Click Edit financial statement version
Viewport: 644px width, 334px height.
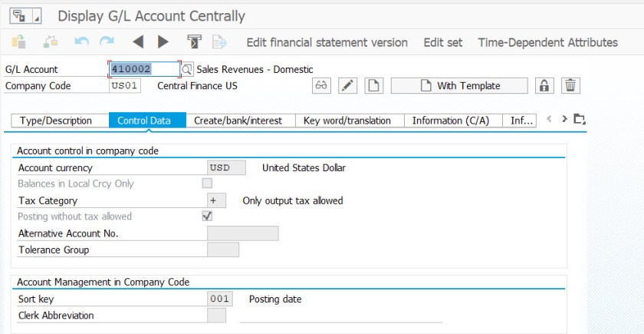click(327, 42)
